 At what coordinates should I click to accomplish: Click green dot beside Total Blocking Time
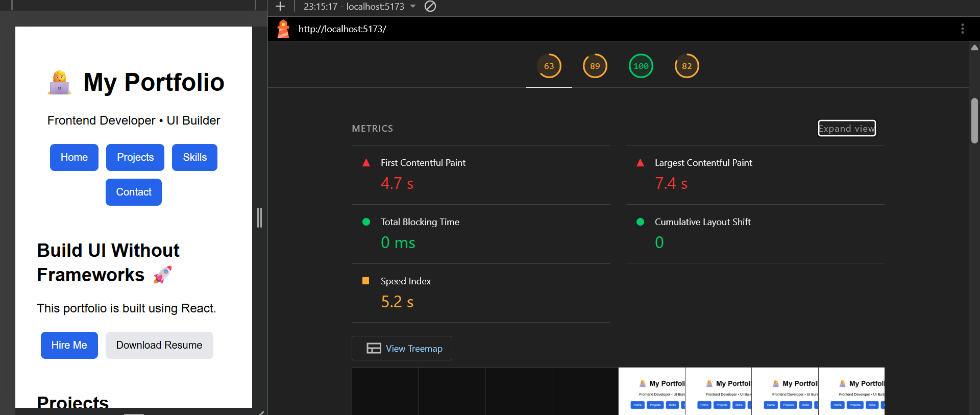coord(366,222)
